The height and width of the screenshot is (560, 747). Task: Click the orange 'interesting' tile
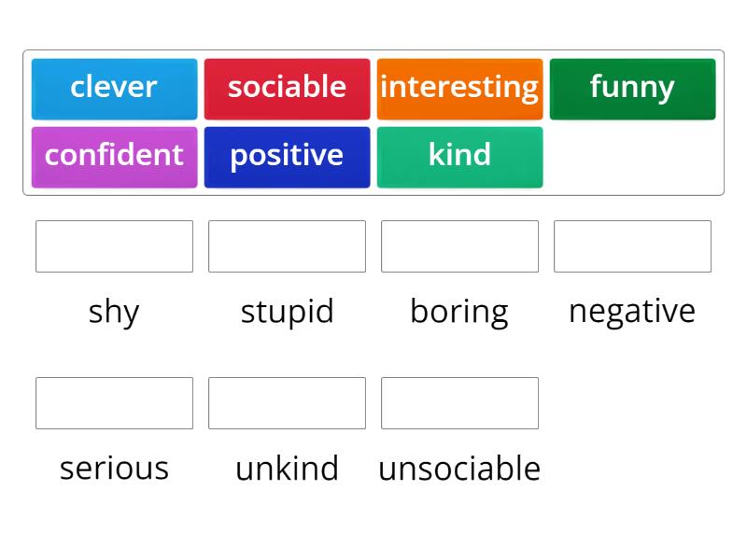(459, 89)
